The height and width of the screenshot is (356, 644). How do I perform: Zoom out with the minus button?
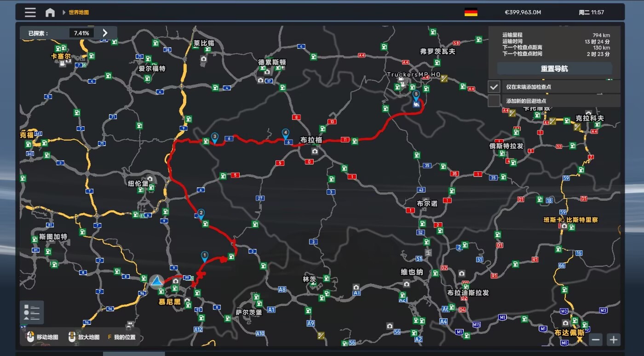tap(596, 339)
